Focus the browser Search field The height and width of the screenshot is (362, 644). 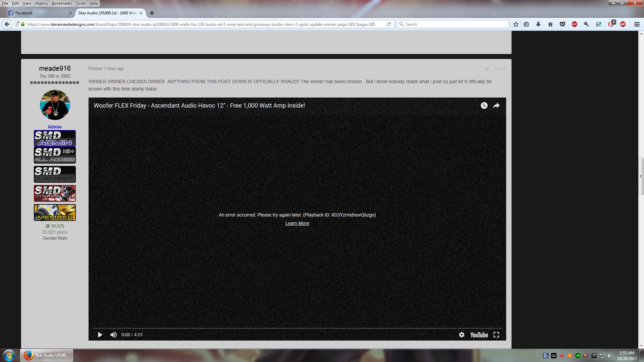pyautogui.click(x=453, y=24)
